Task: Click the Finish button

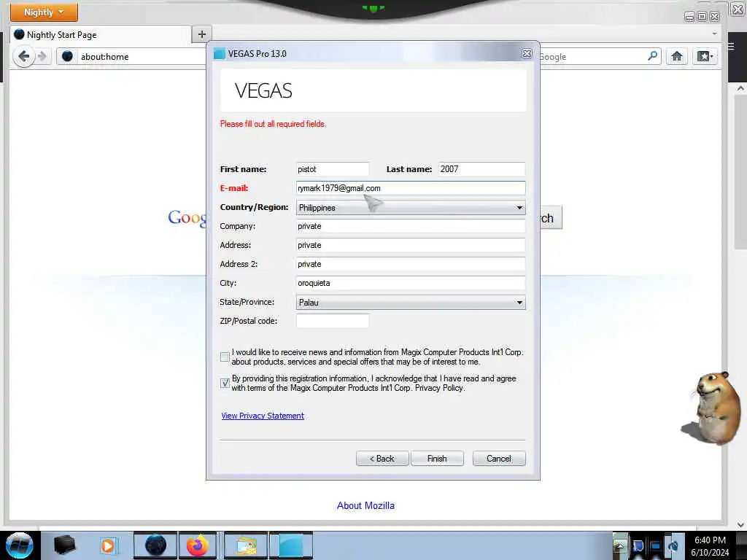Action: click(437, 459)
